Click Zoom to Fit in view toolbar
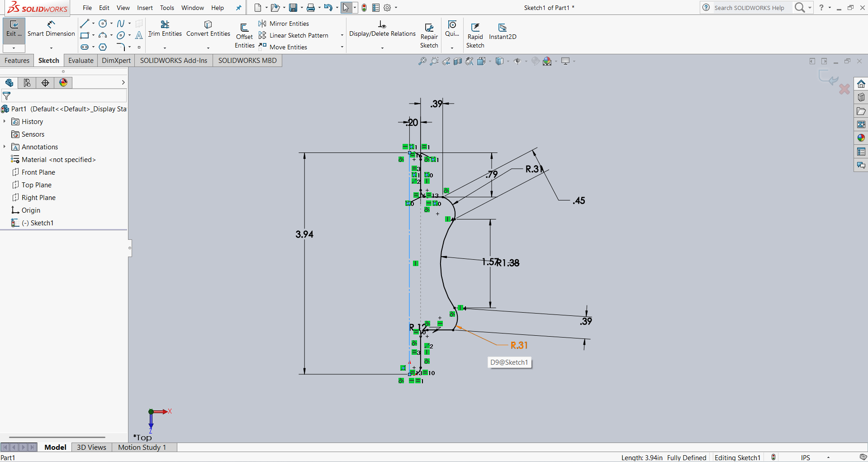This screenshot has height=462, width=868. [x=422, y=61]
